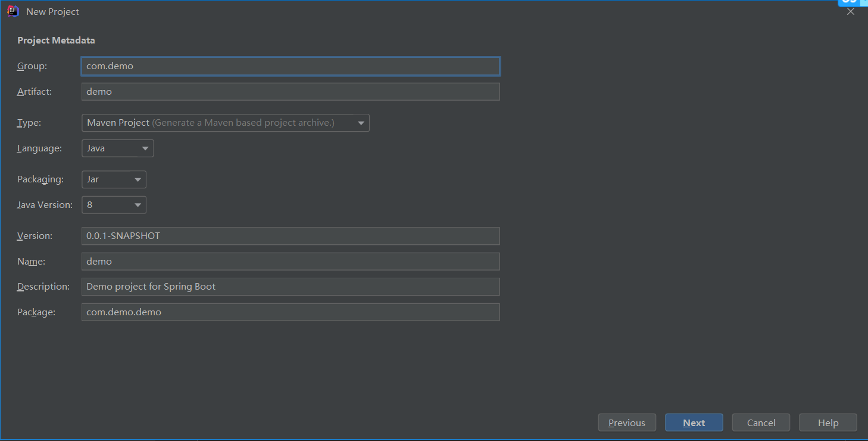868x441 pixels.
Task: Open the Language dropdown set to Java
Action: coord(118,148)
